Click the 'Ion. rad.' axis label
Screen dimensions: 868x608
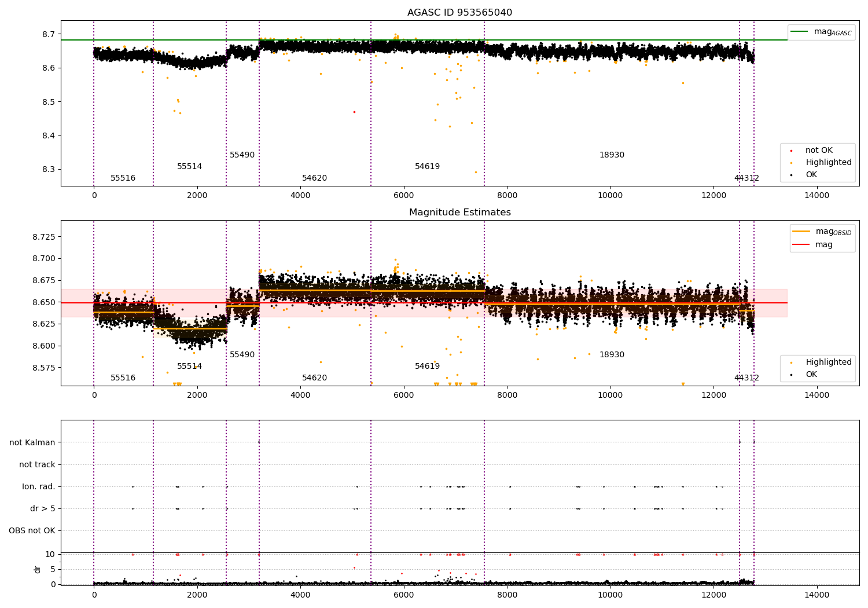tap(39, 487)
